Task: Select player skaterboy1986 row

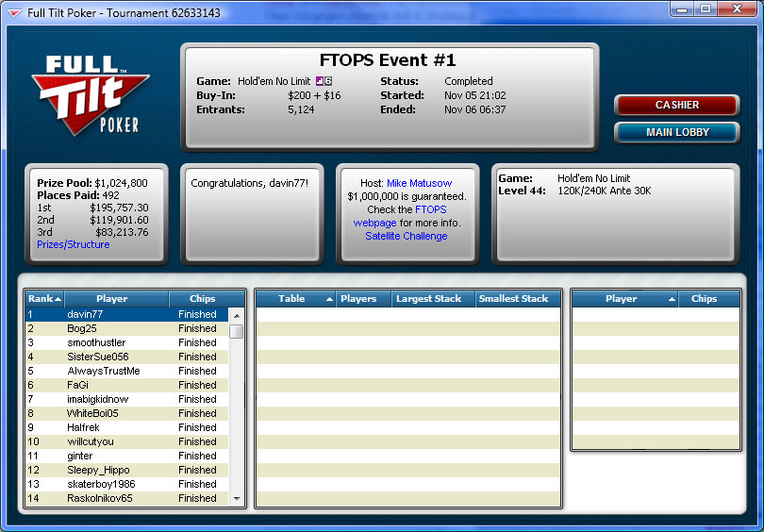Action: [126, 484]
